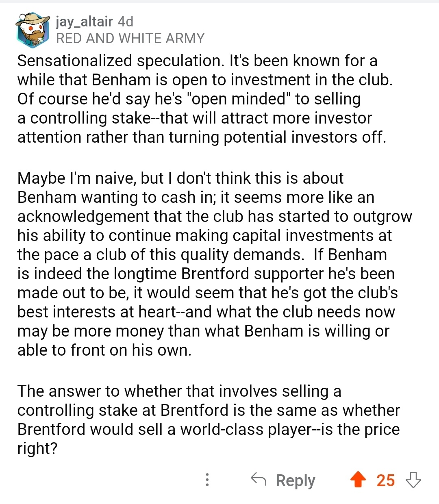Screen dimensions: 439x504
Task: Tap the paragraph beginning 'The answer to whether'
Action: coord(209,420)
